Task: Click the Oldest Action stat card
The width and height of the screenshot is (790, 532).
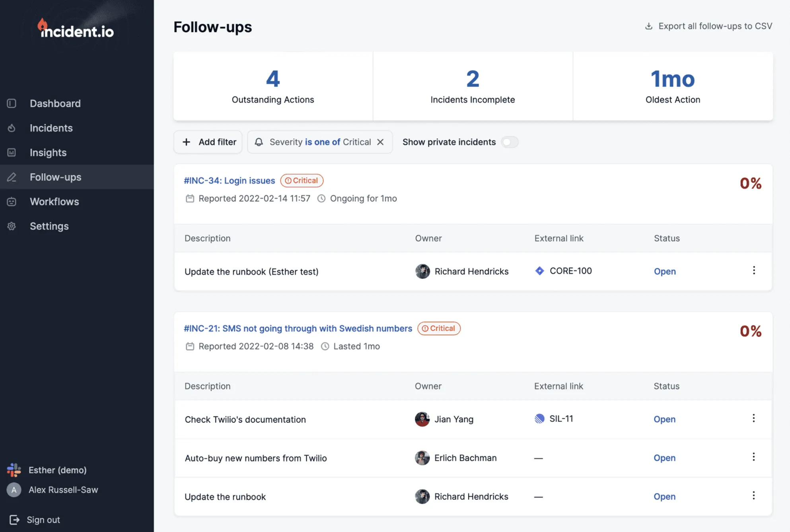Action: coord(673,86)
